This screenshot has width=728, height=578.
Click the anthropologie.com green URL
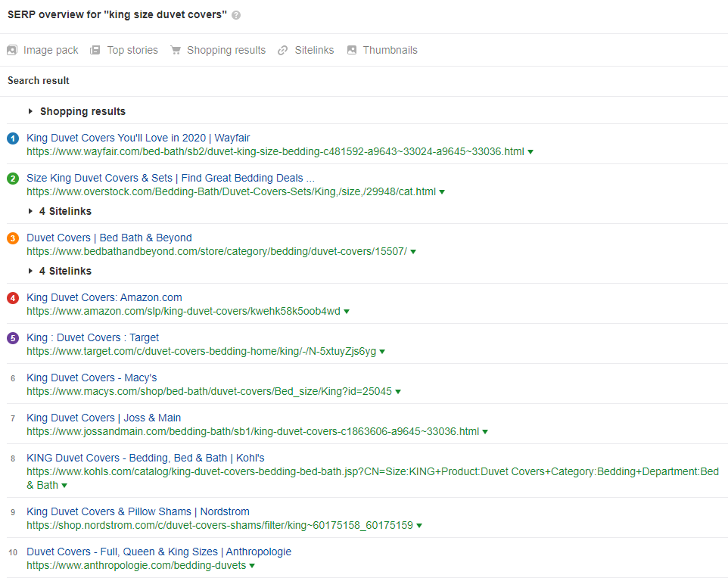[136, 565]
